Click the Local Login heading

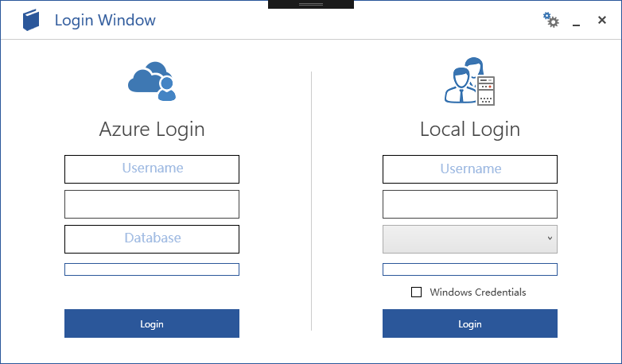pyautogui.click(x=469, y=130)
